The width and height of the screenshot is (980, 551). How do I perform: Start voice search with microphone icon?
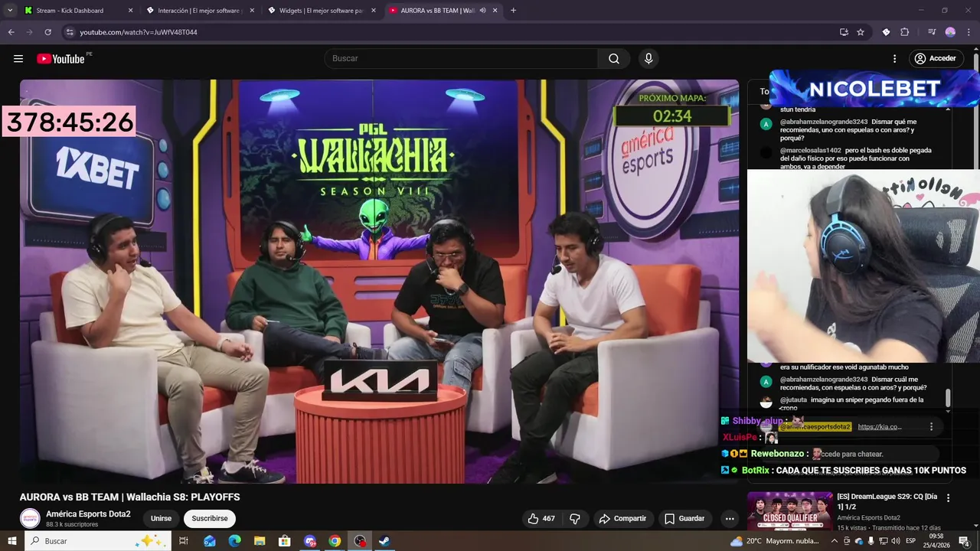(648, 59)
